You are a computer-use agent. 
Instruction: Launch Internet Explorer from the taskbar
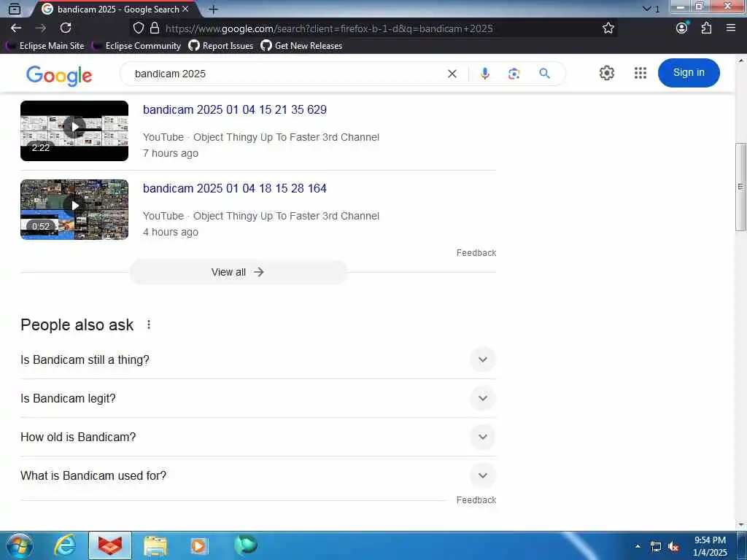point(65,545)
